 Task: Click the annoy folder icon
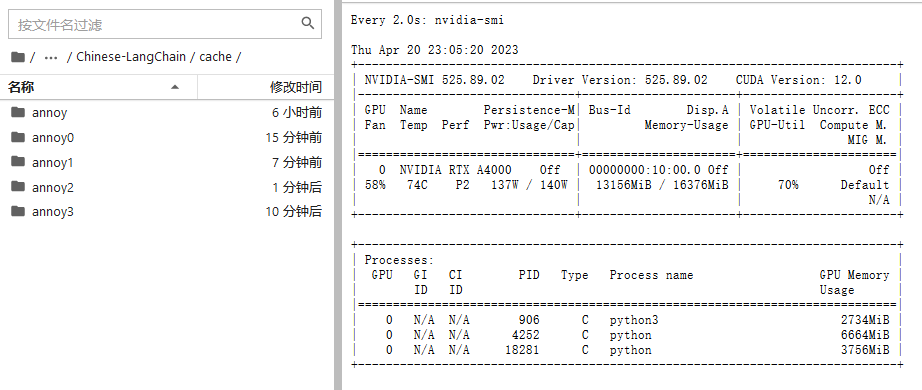coord(18,112)
